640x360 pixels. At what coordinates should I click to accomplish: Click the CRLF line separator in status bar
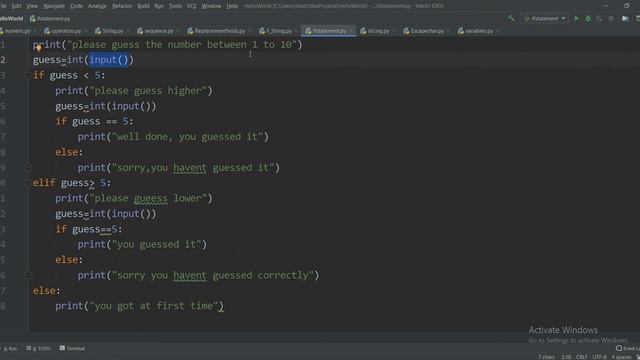pos(581,357)
